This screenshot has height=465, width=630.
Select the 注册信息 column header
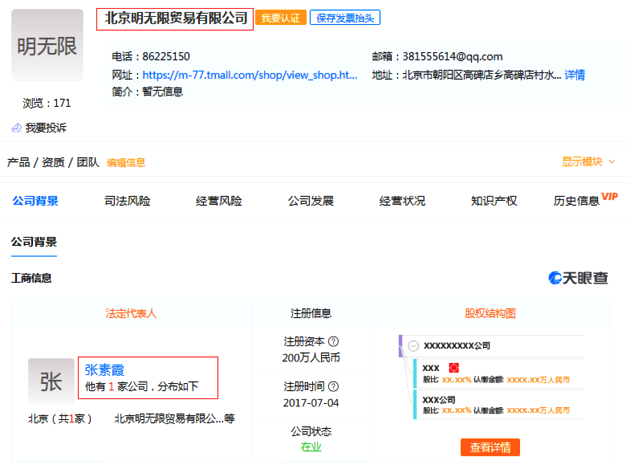tap(311, 313)
